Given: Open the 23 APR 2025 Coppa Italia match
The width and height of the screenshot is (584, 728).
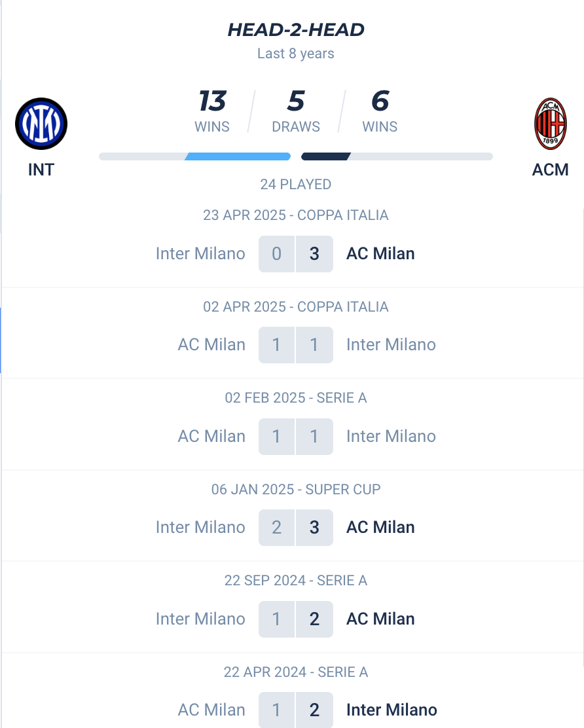Looking at the screenshot, I should 293,243.
